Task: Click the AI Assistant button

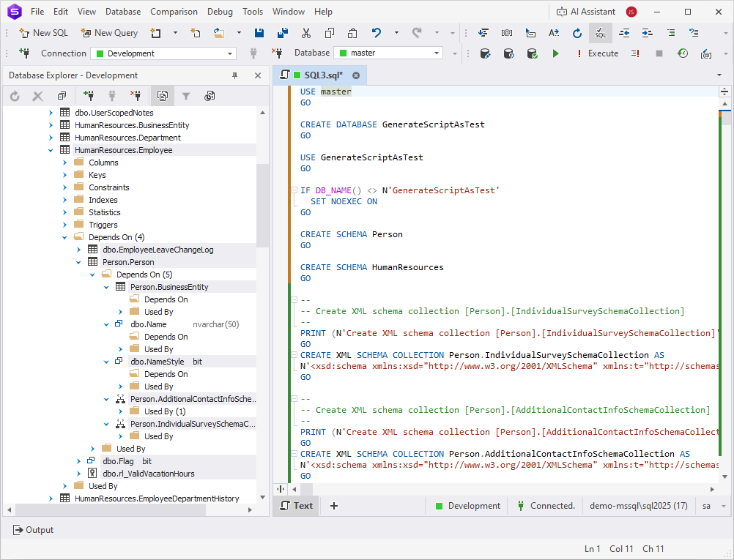Action: tap(585, 12)
